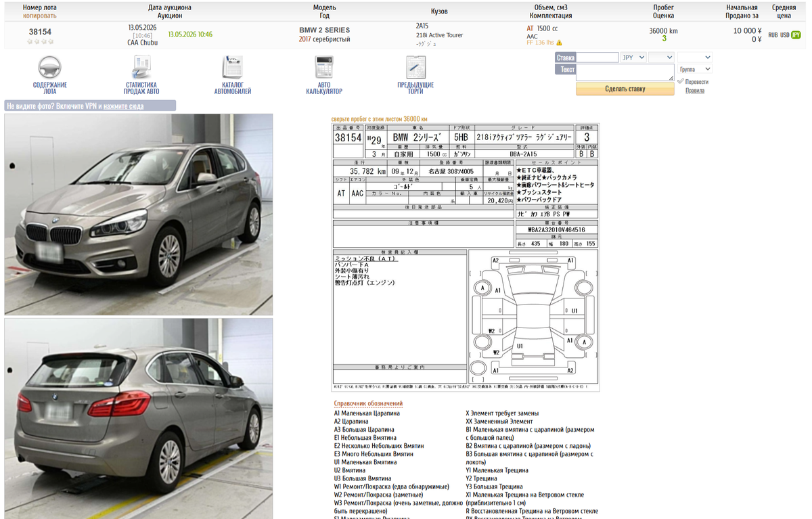Click lot number 38154
This screenshot has width=812, height=519.
point(40,31)
